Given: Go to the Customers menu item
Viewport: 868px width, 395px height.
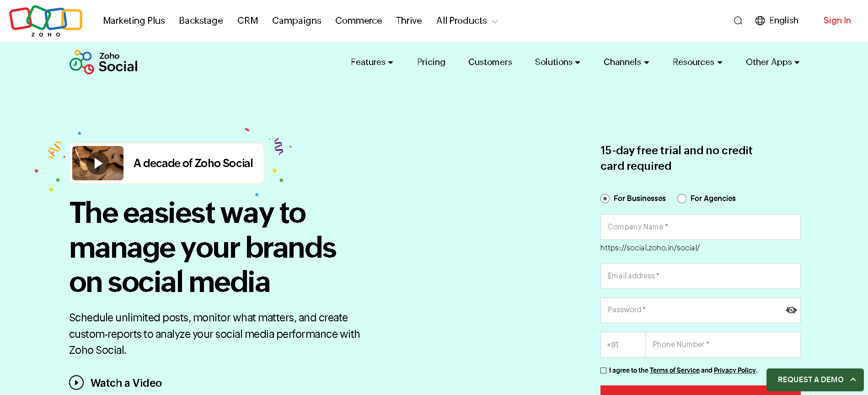Looking at the screenshot, I should pos(490,62).
